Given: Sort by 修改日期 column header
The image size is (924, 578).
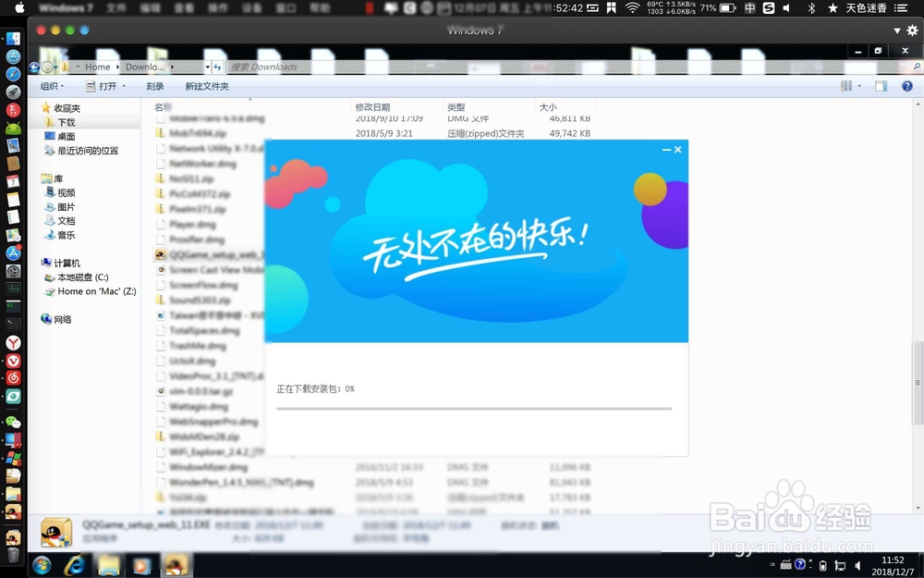Looking at the screenshot, I should click(372, 106).
